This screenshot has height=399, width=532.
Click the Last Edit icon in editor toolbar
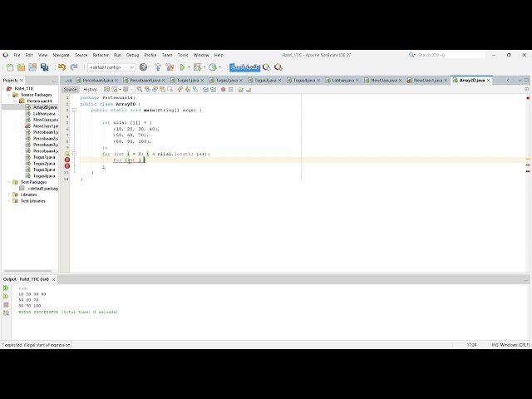coord(107,90)
